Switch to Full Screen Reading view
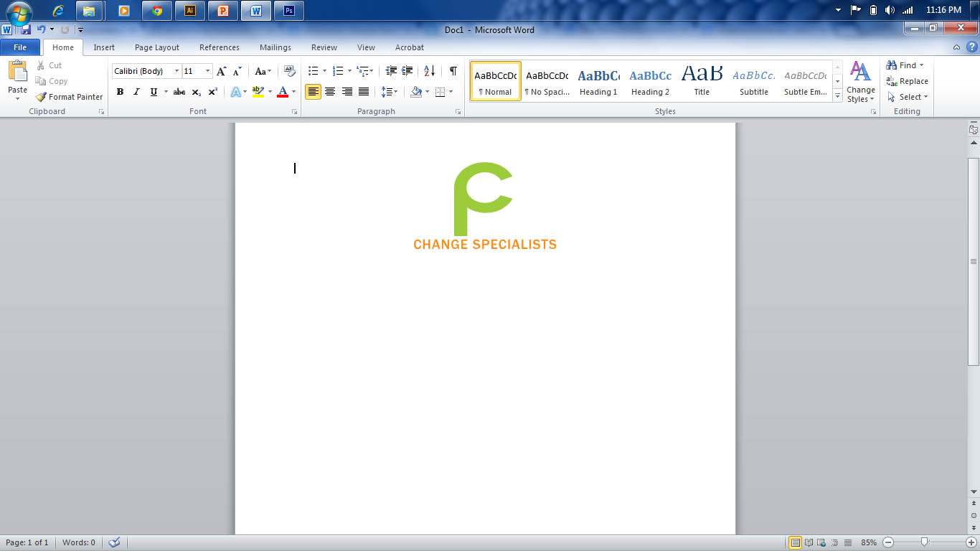The image size is (980, 551). click(809, 542)
